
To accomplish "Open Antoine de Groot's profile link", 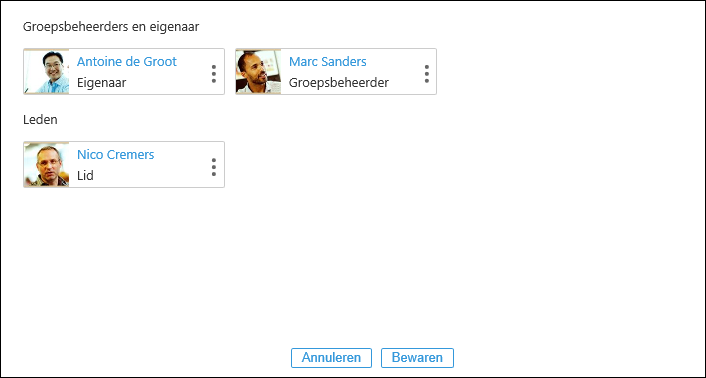I will pos(127,62).
